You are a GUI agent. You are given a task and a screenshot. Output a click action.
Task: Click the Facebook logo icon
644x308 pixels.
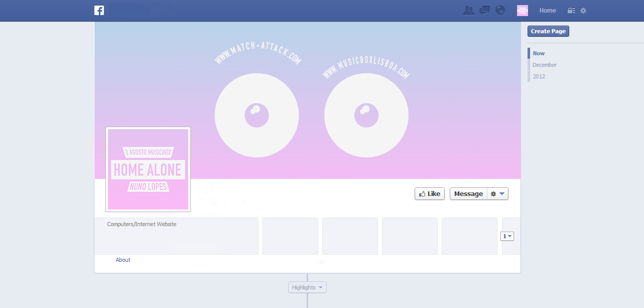click(99, 11)
